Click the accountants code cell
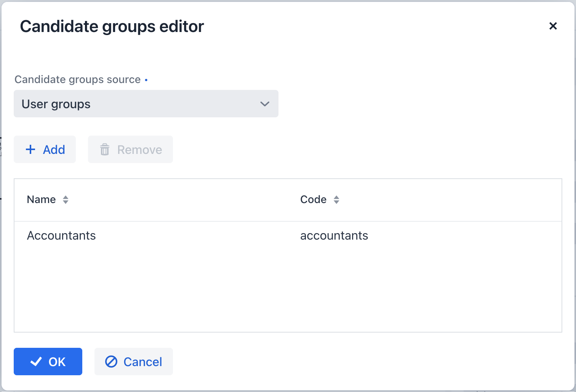This screenshot has width=576, height=392. pyautogui.click(x=334, y=235)
